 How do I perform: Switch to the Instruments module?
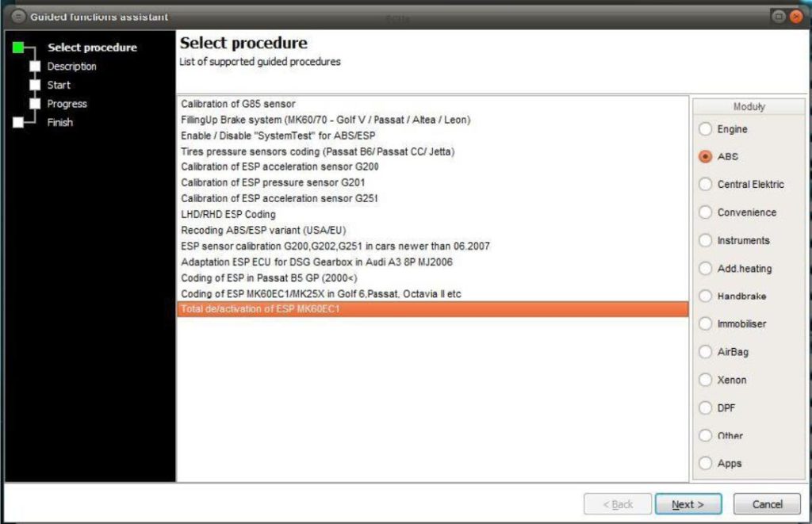[705, 240]
